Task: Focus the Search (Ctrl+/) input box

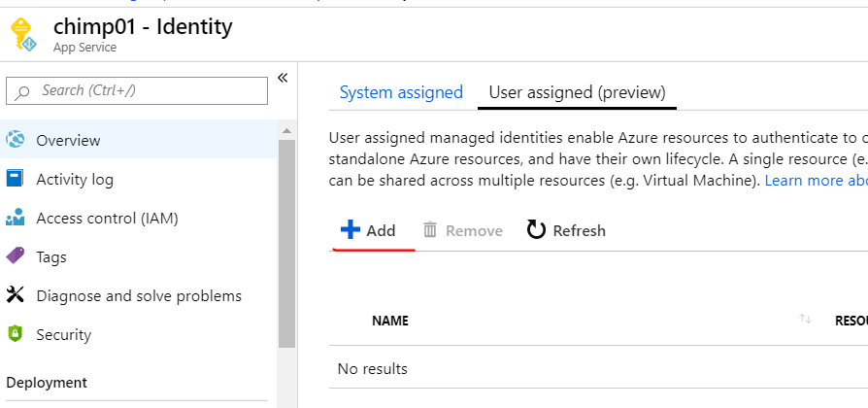Action: [146, 90]
